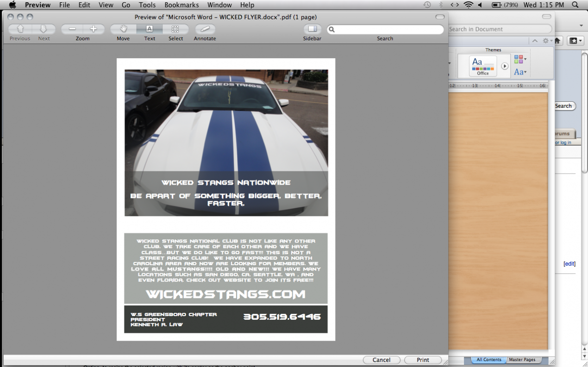Open the browser bookmarks star dropdown
Viewport: 588px width, 367px height.
tap(575, 41)
